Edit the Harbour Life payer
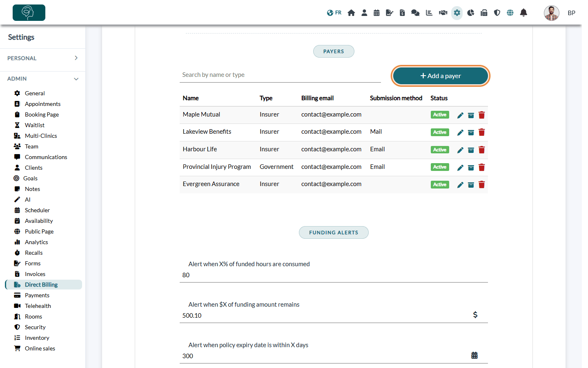 460,150
